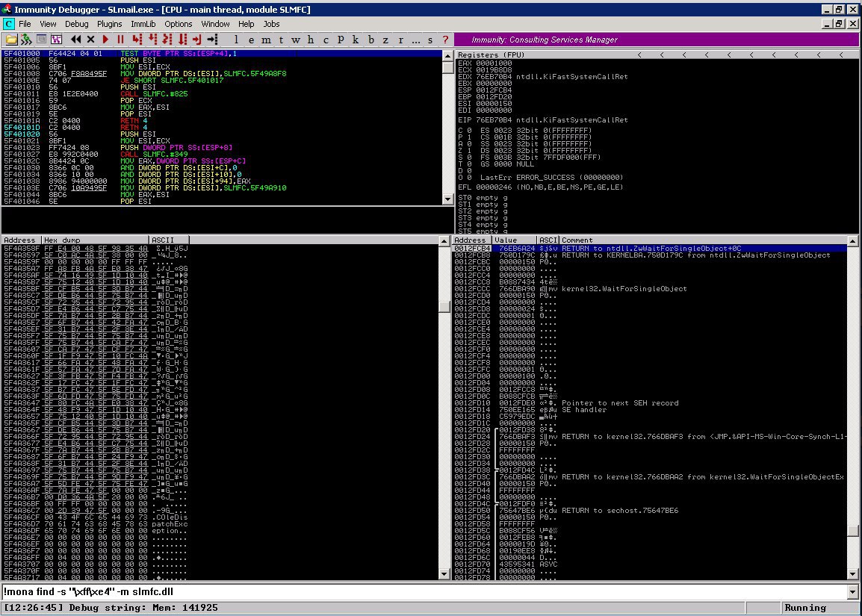Open the Jobs menu
Image resolution: width=862 pixels, height=616 pixels.
(x=271, y=24)
